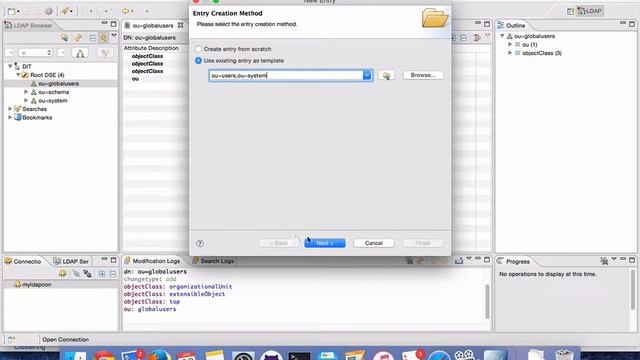This screenshot has height=360, width=640.
Task: Expand the Searches node
Action: coord(10,109)
